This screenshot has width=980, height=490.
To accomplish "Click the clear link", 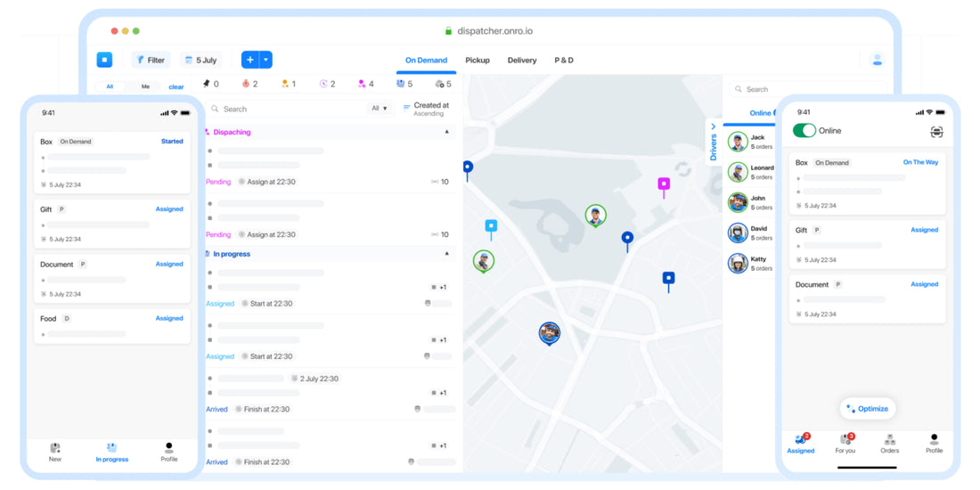I will pyautogui.click(x=176, y=86).
